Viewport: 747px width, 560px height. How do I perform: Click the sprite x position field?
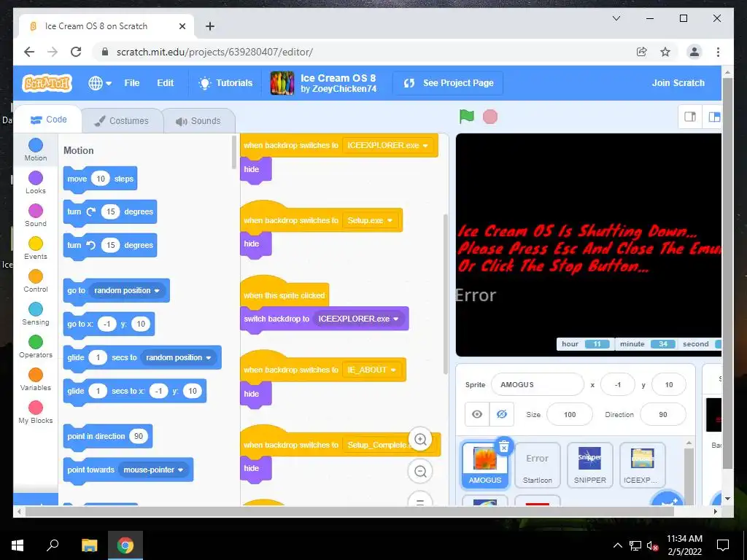tap(618, 385)
